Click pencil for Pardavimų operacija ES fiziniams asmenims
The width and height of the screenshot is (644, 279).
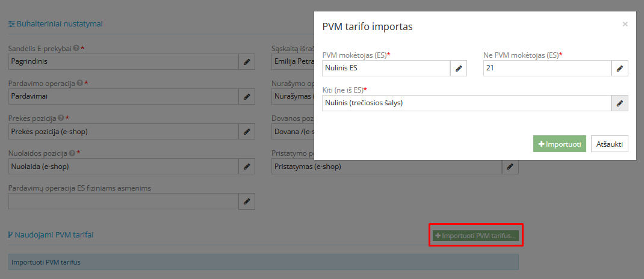pyautogui.click(x=247, y=201)
